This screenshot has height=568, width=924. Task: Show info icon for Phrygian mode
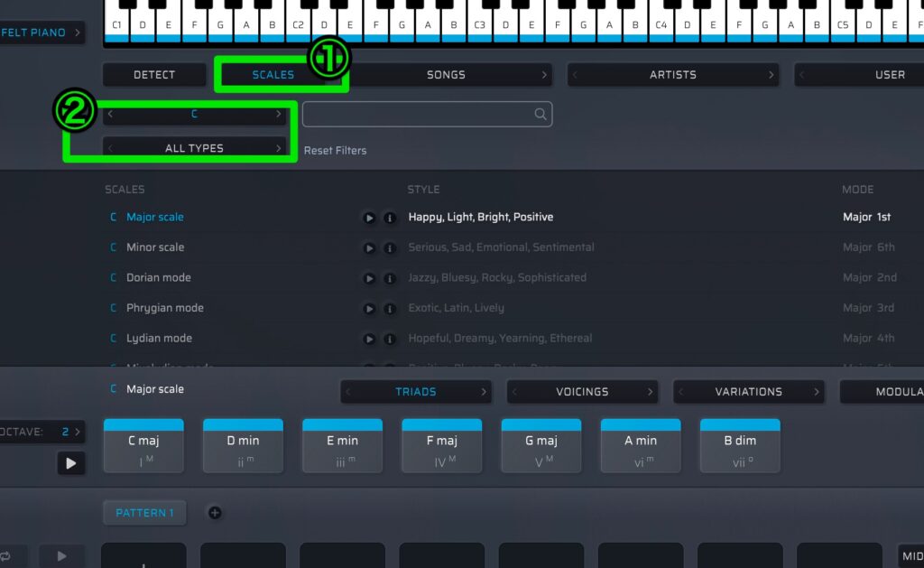[390, 309]
